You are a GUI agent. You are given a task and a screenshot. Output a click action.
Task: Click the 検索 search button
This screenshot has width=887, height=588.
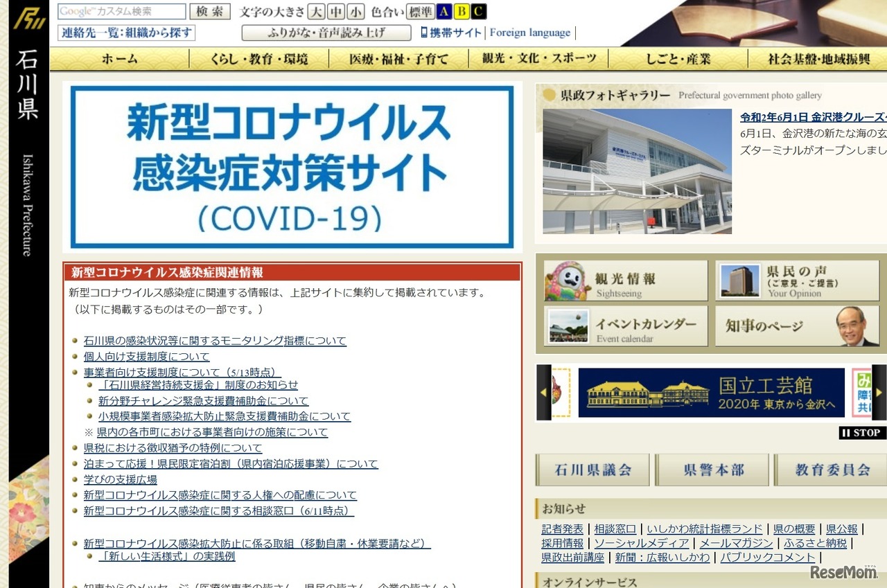210,12
